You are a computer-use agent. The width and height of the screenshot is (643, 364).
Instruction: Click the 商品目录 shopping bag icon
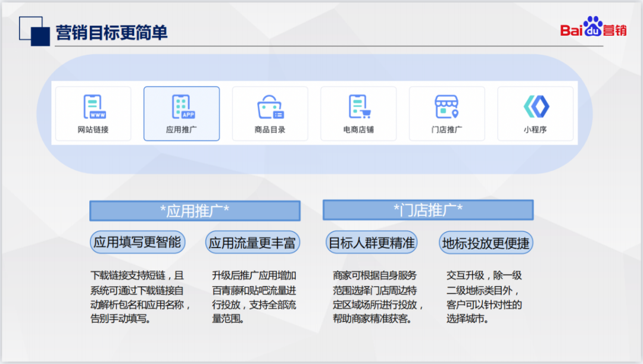[271, 107]
